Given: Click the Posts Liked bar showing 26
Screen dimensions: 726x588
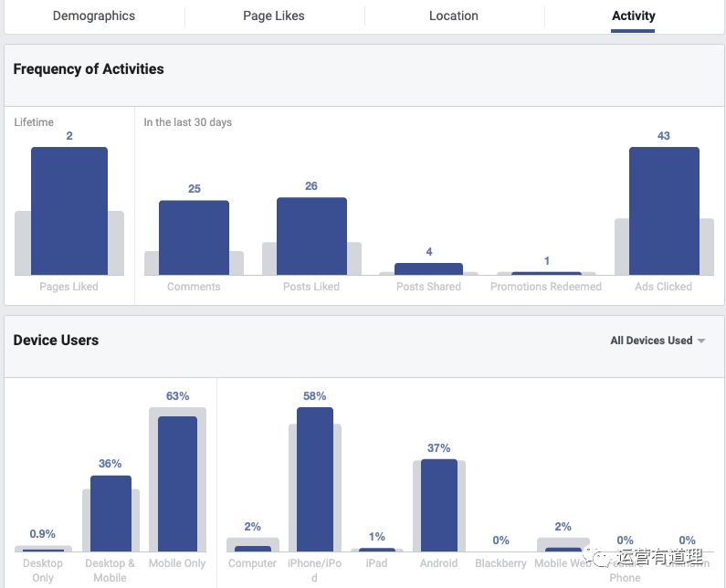Looking at the screenshot, I should (x=311, y=236).
